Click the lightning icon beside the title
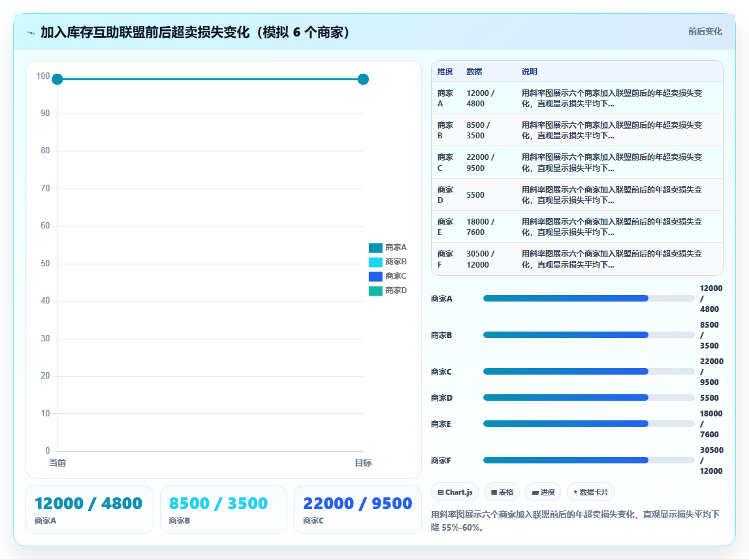This screenshot has height=560, width=749. pyautogui.click(x=31, y=33)
